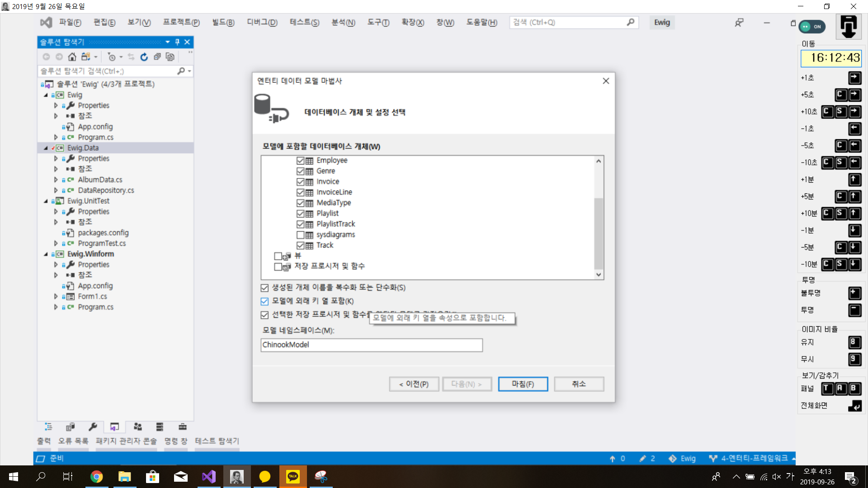The image size is (868, 488).
Task: Click the Home icon in Solution Explorer
Action: (x=72, y=57)
